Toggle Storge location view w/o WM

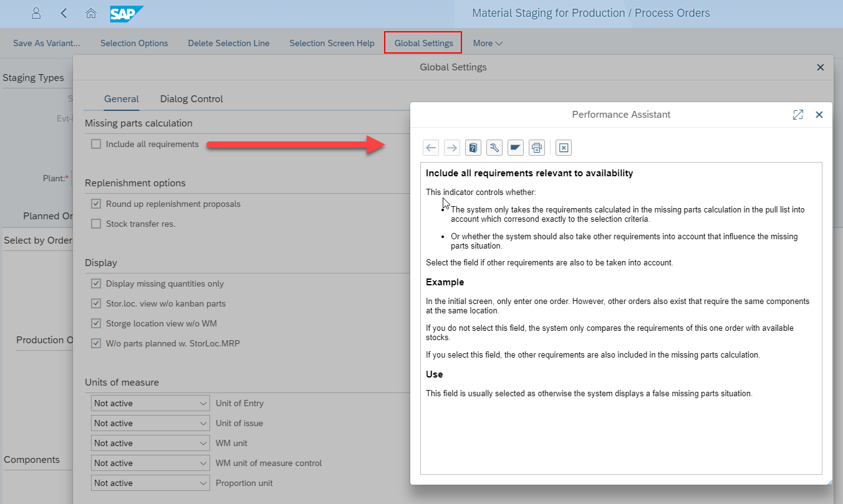[x=96, y=323]
